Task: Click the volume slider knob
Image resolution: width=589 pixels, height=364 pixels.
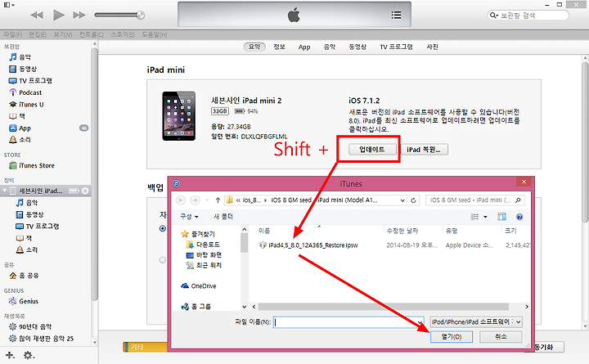Action: [x=141, y=15]
